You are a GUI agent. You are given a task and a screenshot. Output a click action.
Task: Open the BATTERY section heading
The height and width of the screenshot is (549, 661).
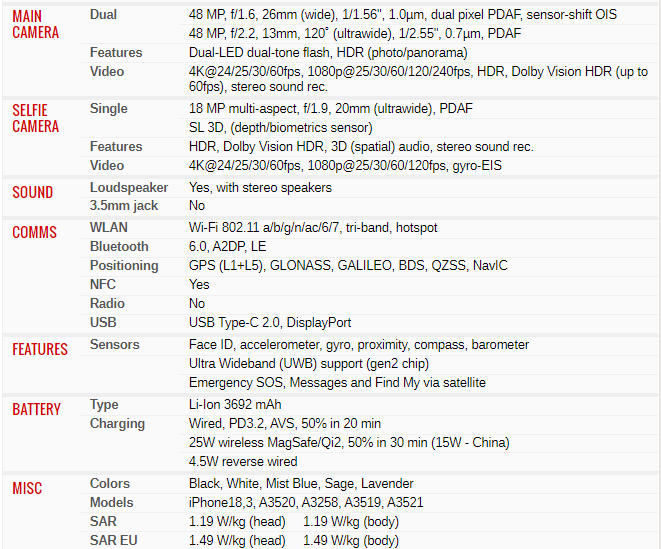click(37, 409)
